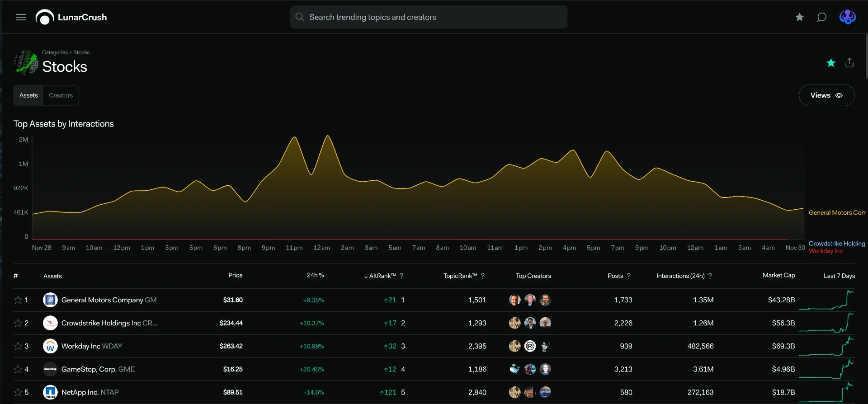
Task: Sort by AltRank column header
Action: (380, 276)
